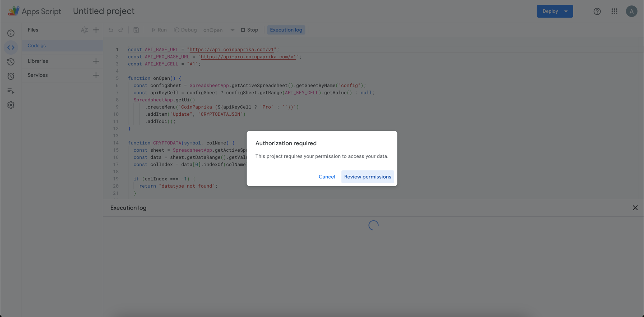Screen dimensions: 644x317
Task: Sort files alphabetically with AZ icon
Action: coord(84,30)
